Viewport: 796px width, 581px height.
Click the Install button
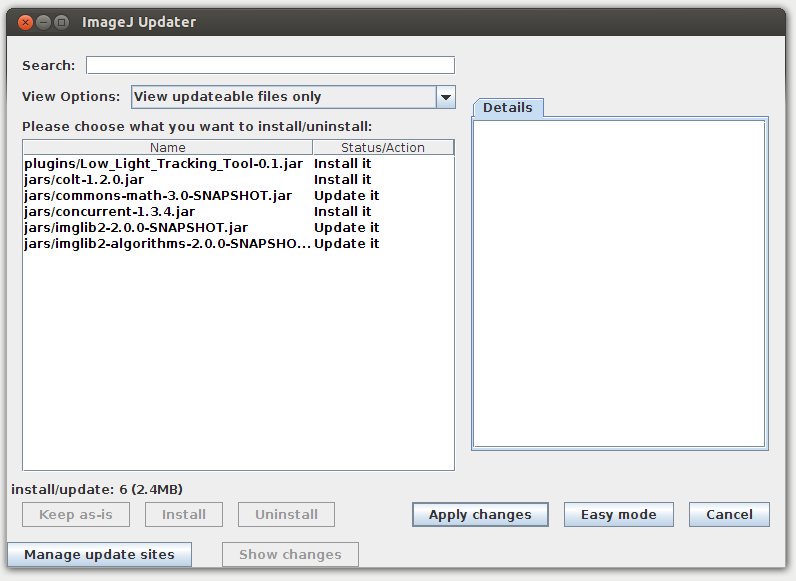click(184, 514)
